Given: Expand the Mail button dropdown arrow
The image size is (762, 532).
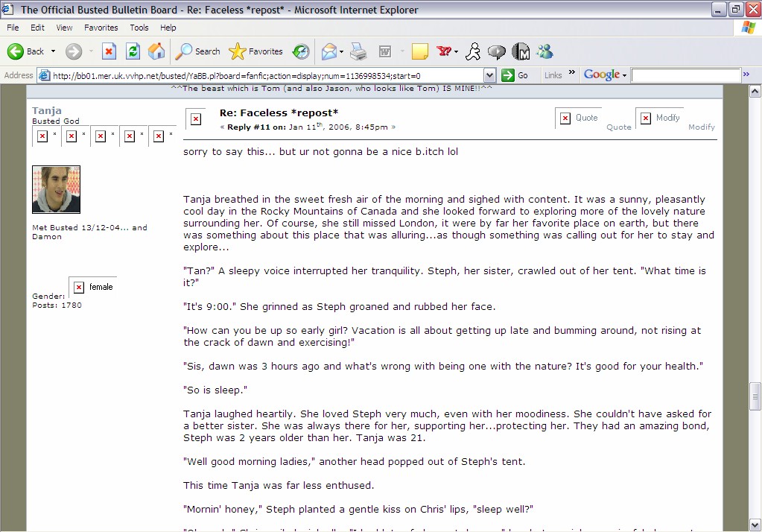Looking at the screenshot, I should (340, 52).
